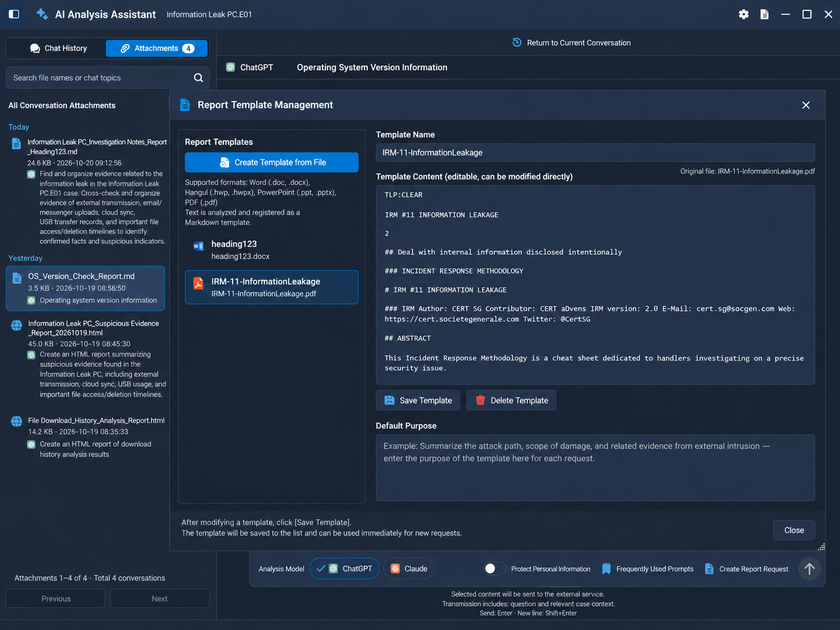Click PDF icon beside IRM-11-InformationLeakage
Image resolution: width=840 pixels, height=630 pixels.
(x=198, y=283)
